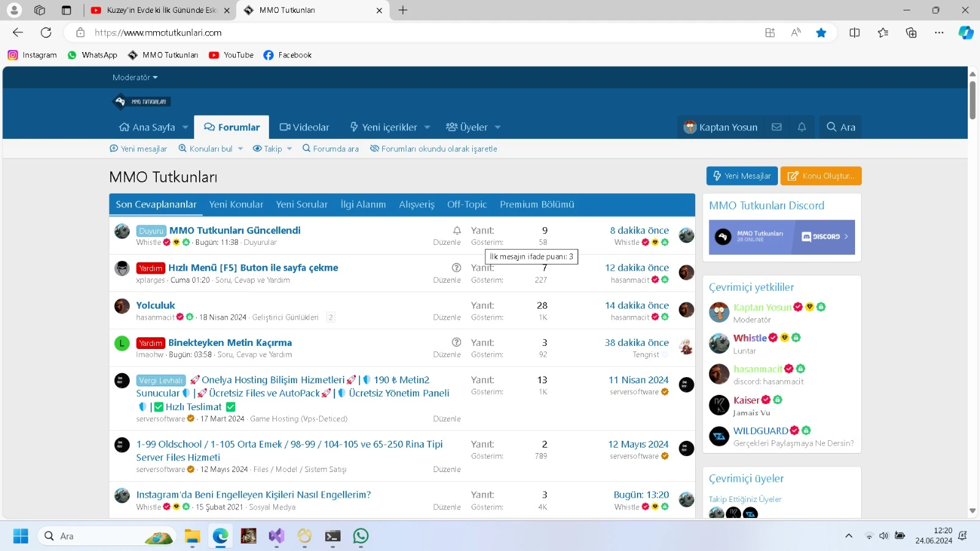This screenshot has height=551, width=980.
Task: Click Yeni mesajlar sub-nav link
Action: coord(138,149)
